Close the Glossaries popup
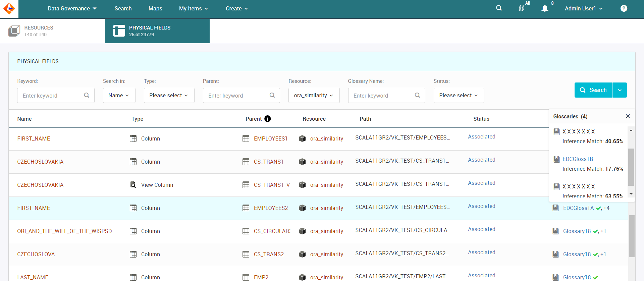This screenshot has width=644, height=281. pos(628,116)
